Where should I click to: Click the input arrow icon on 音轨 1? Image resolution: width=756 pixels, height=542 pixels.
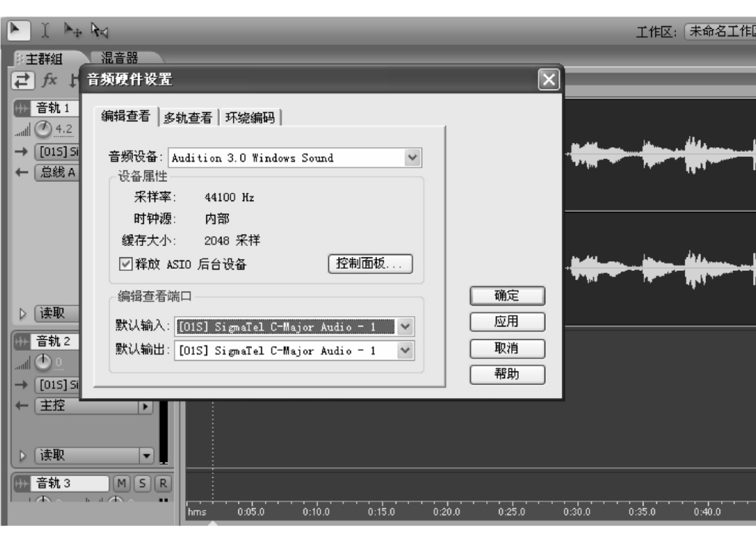(x=21, y=151)
